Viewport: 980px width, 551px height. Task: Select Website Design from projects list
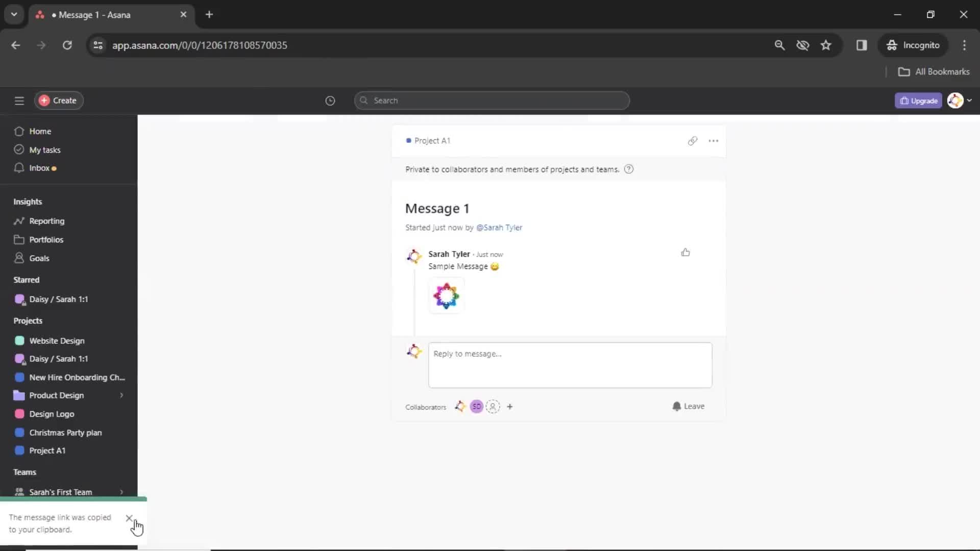[57, 340]
